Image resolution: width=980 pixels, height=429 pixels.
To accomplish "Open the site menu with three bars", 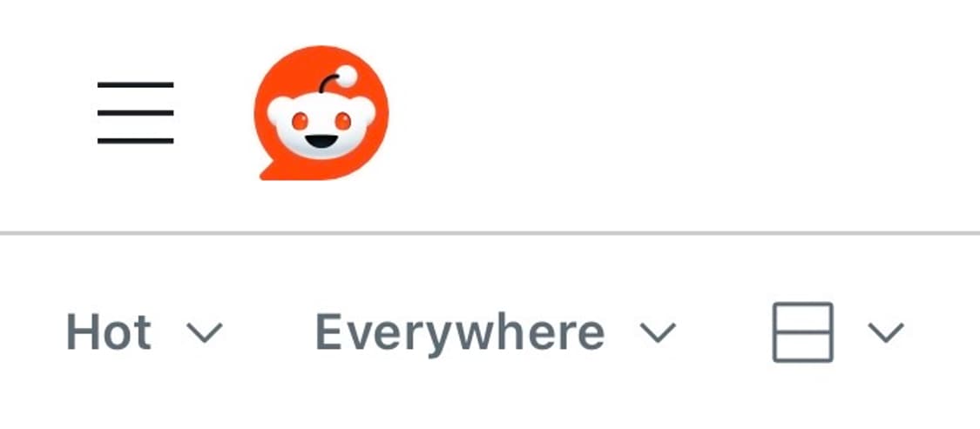I will pyautogui.click(x=135, y=113).
